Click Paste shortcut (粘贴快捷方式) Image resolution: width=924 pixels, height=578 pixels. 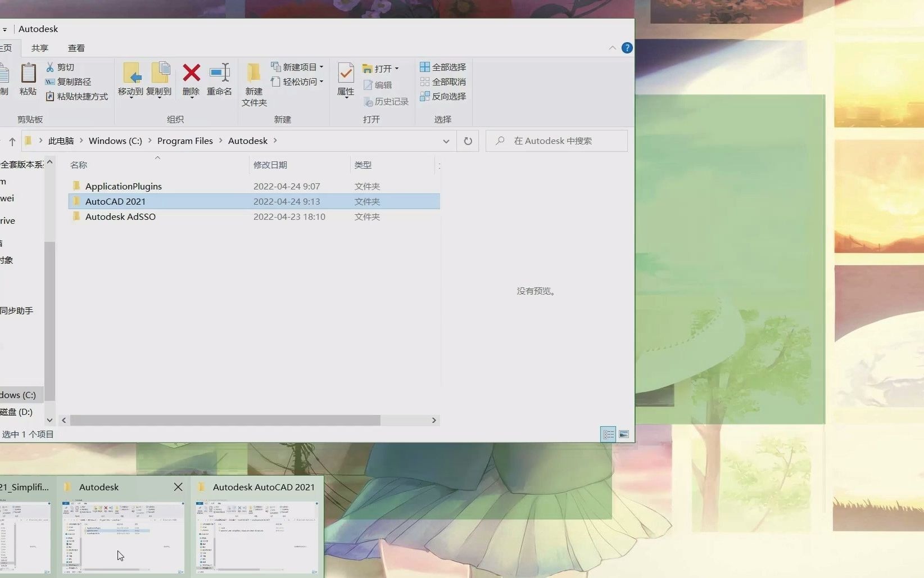76,96
